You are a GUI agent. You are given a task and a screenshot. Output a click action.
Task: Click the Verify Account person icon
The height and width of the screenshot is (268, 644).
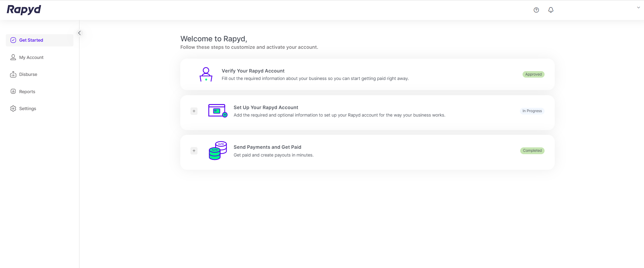point(206,75)
